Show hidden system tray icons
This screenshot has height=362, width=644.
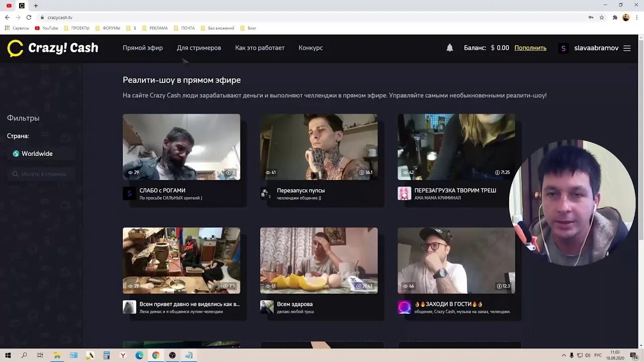click(x=563, y=355)
